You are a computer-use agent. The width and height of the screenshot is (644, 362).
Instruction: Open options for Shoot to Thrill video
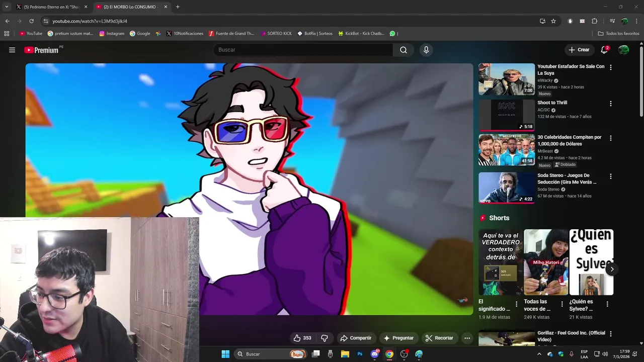(x=611, y=104)
